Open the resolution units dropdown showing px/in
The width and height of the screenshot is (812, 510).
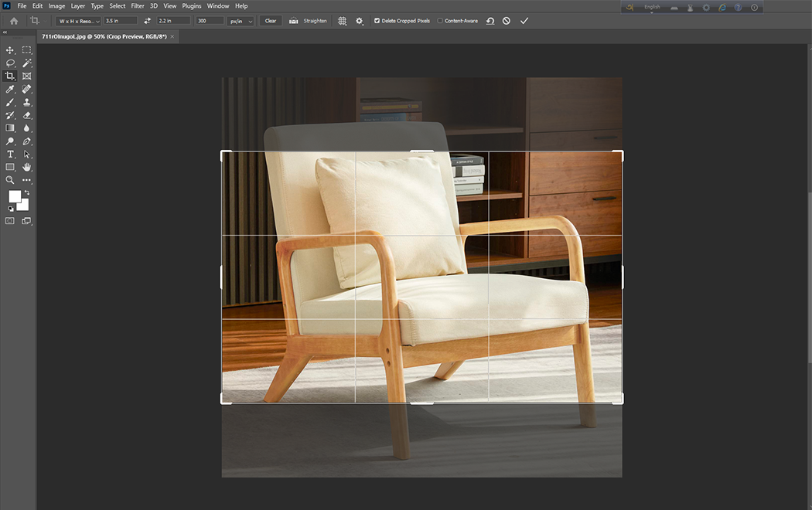point(240,21)
